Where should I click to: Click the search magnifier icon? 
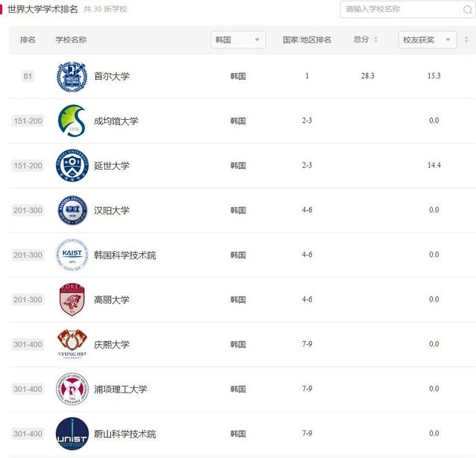[468, 10]
